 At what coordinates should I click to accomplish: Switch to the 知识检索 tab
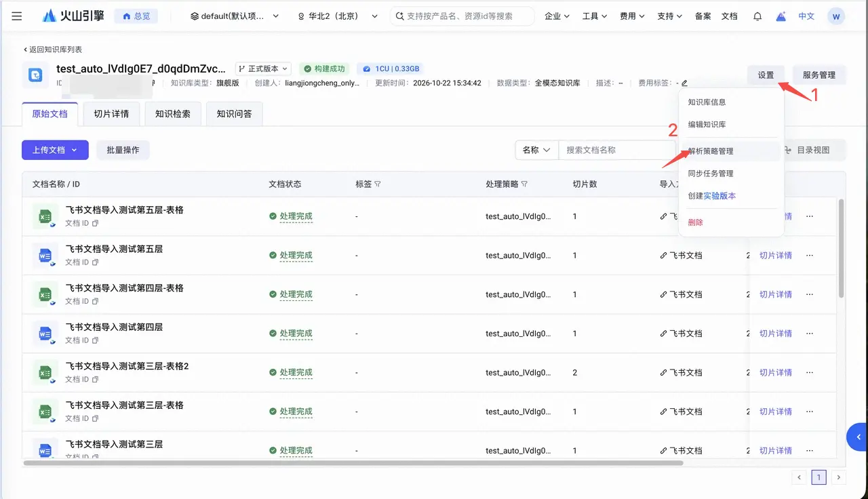pos(173,114)
